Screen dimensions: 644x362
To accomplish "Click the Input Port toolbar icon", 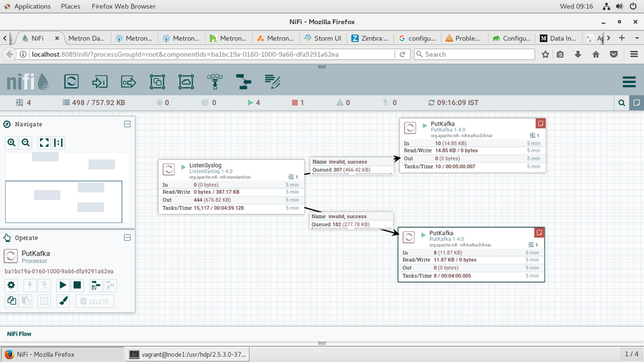I will click(100, 82).
